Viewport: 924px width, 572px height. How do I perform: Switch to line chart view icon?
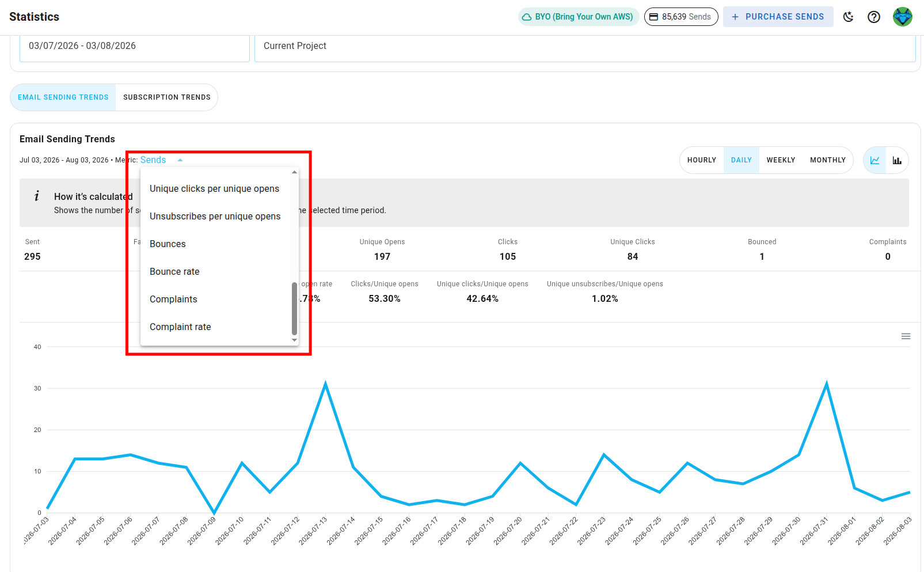[x=874, y=160]
